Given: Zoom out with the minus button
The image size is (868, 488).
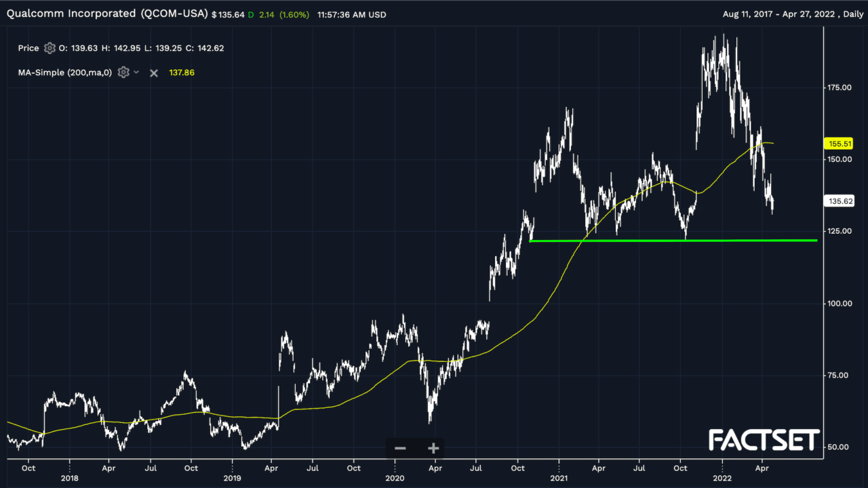Looking at the screenshot, I should (x=400, y=448).
